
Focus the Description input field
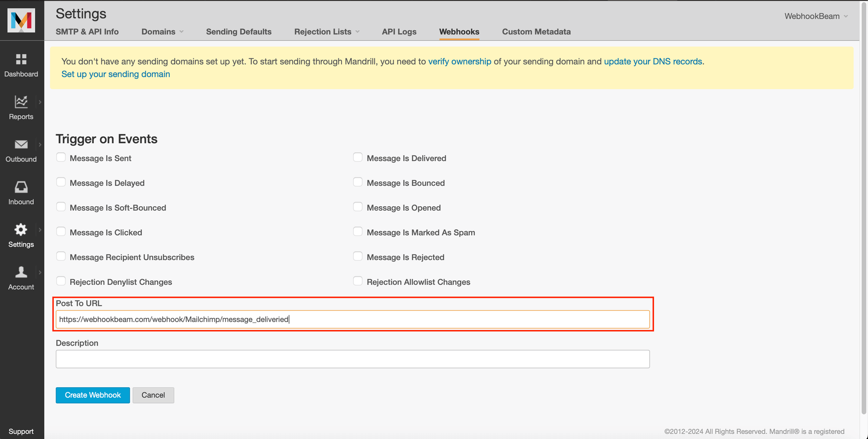click(x=352, y=359)
